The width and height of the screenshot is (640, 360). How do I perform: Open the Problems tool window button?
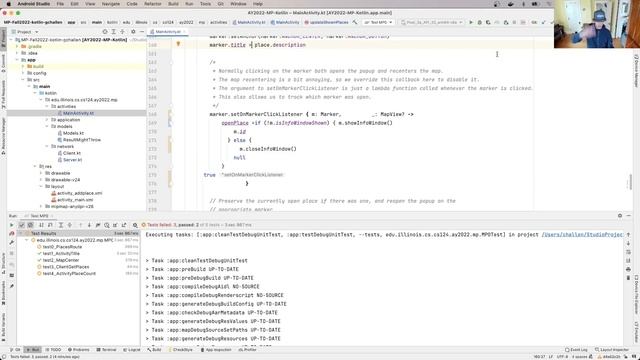click(78, 350)
